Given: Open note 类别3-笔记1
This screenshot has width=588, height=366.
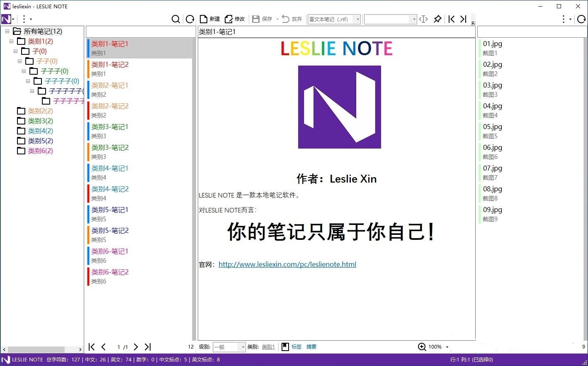Looking at the screenshot, I should [x=139, y=131].
